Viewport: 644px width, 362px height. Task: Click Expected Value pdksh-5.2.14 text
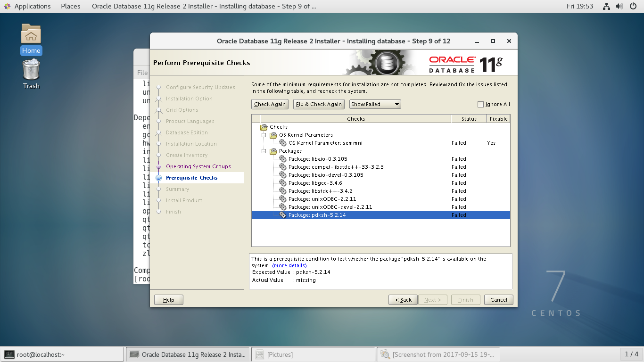point(291,272)
